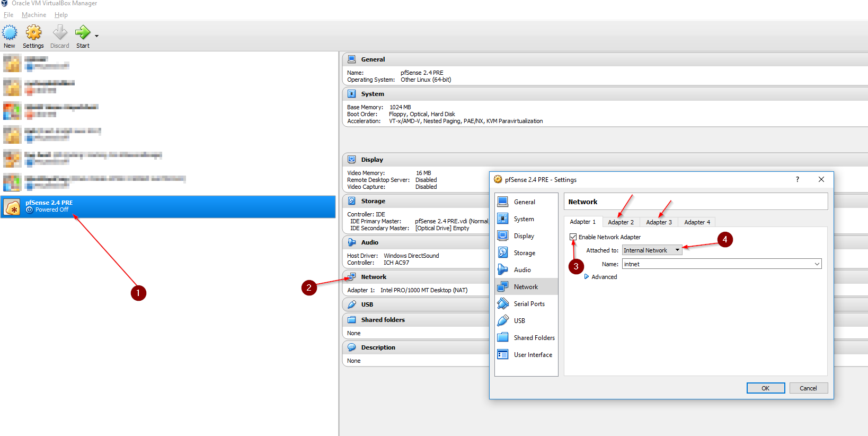Open Settings from the toolbar gear icon
868x436 pixels.
click(33, 33)
